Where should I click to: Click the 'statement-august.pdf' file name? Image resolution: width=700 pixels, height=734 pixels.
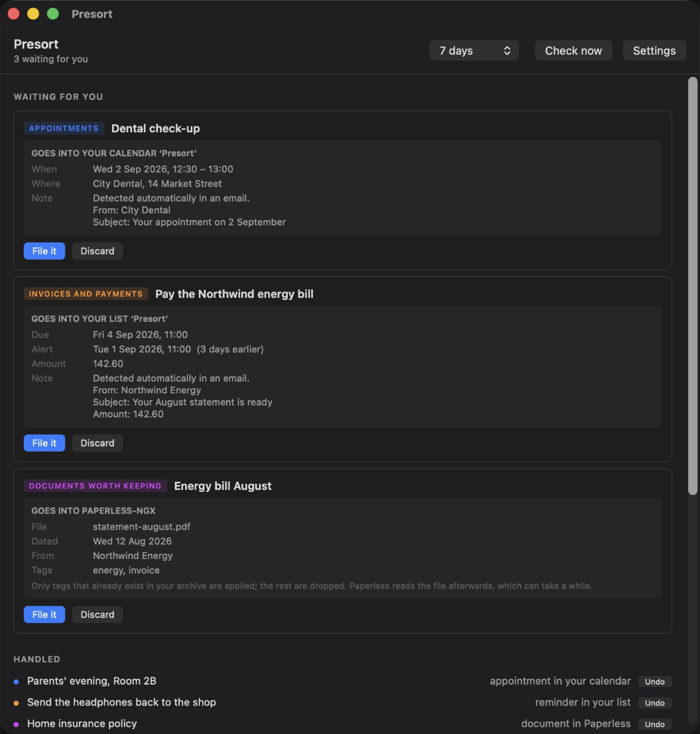point(142,527)
